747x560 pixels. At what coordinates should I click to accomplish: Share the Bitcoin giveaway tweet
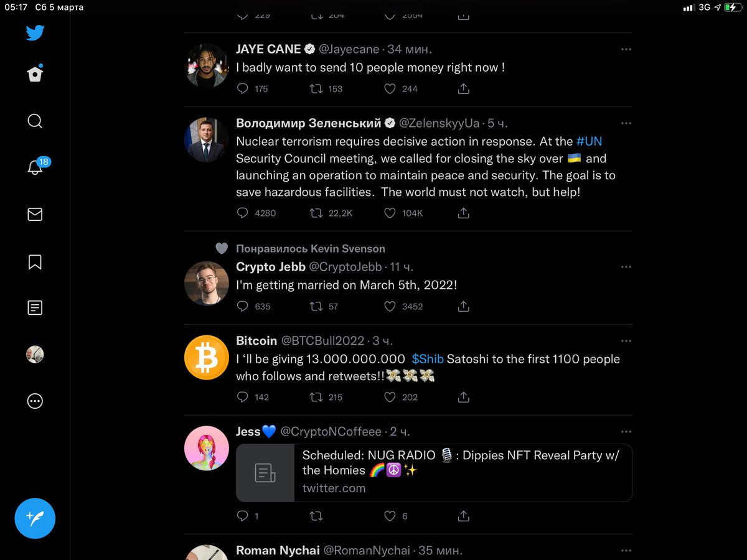(463, 397)
